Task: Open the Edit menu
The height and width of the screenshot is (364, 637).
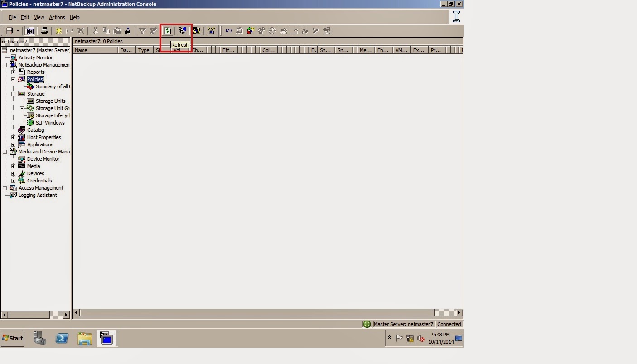Action: click(25, 17)
